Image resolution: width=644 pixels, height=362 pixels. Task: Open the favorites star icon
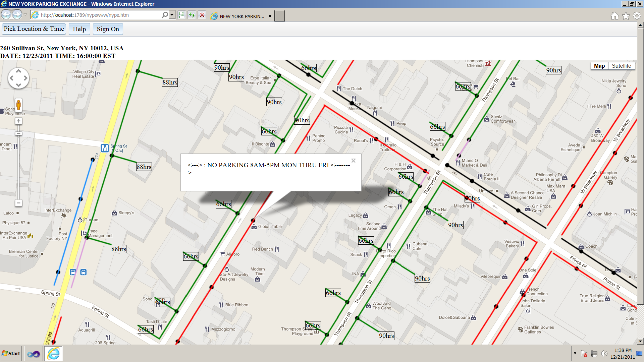(626, 16)
